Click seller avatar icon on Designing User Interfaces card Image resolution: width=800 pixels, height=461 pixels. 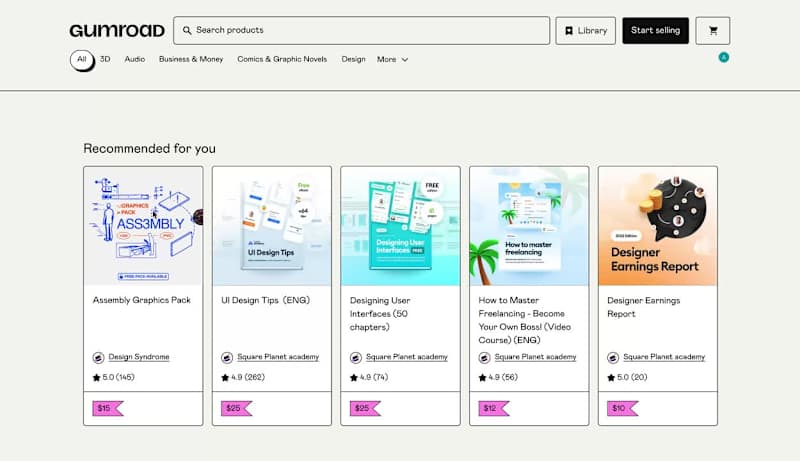pos(356,357)
